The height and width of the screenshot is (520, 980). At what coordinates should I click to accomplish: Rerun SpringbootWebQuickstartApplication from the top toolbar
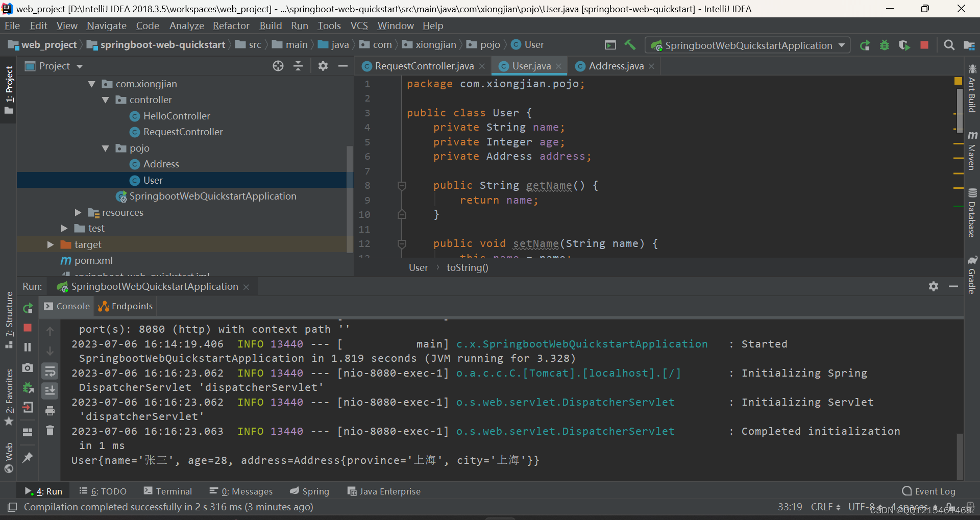[x=865, y=45]
